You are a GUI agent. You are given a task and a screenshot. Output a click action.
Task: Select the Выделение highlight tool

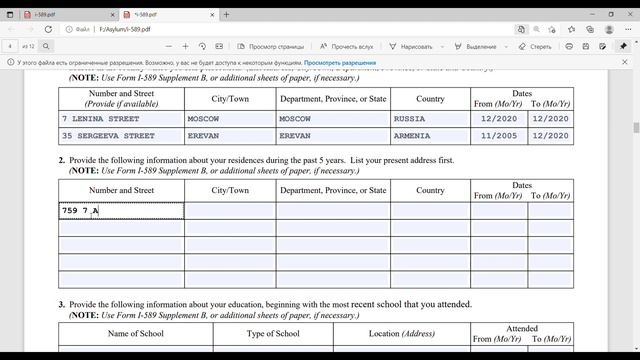[x=476, y=47]
